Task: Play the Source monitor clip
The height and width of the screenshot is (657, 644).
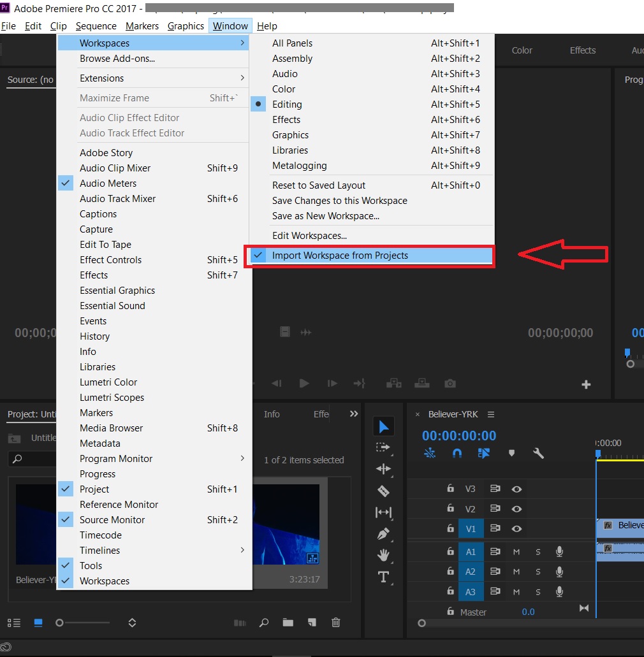Action: point(304,384)
